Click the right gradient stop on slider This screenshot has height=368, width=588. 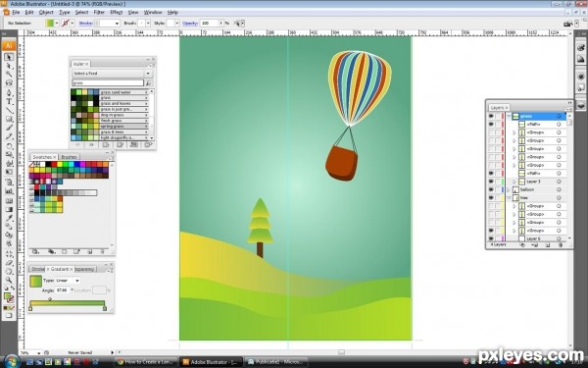(x=105, y=309)
